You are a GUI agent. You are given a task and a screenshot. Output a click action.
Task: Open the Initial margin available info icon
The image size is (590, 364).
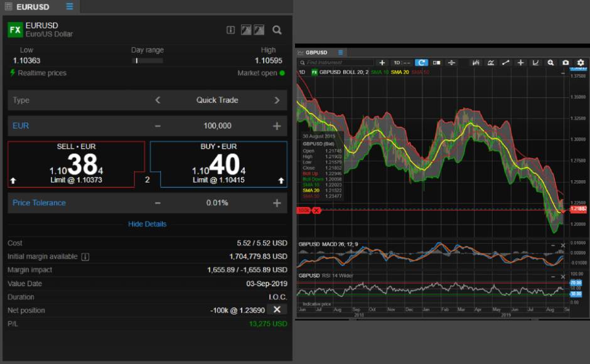tap(85, 257)
